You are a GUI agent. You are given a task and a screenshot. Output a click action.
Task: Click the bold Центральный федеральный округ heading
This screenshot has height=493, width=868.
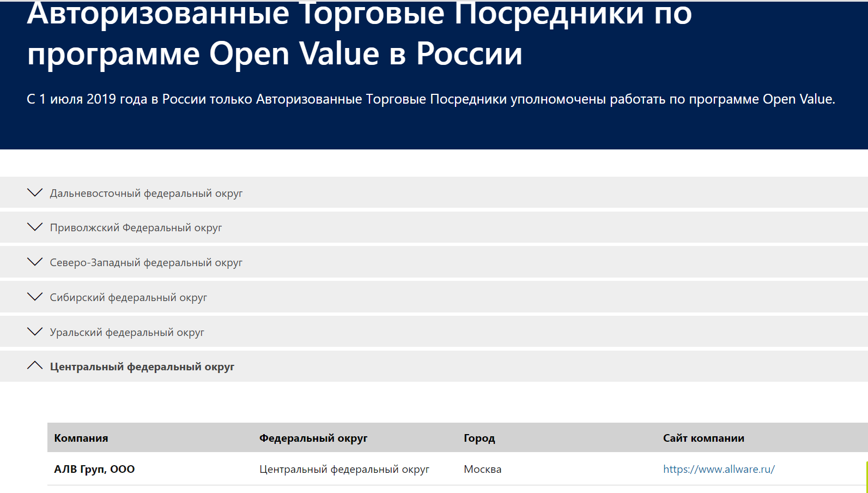142,367
